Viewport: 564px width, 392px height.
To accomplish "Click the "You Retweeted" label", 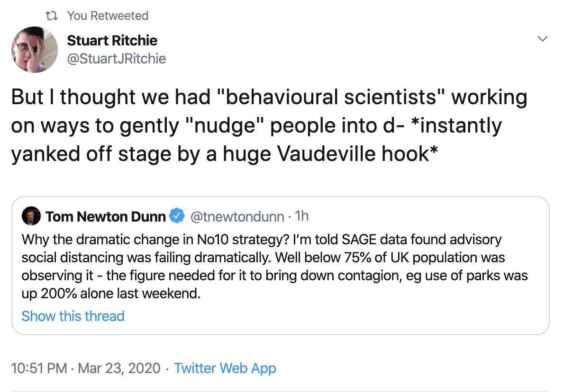I will [x=108, y=16].
